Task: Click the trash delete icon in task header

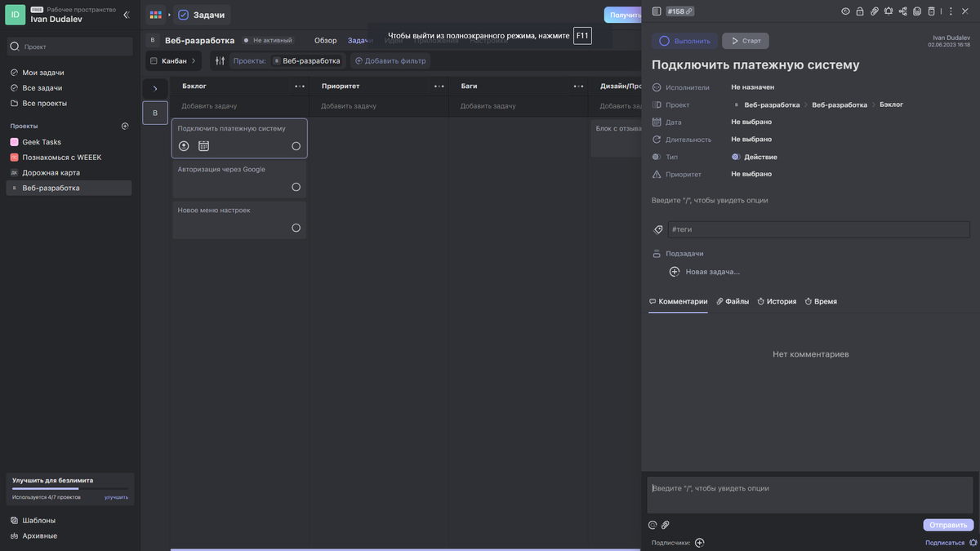Action: coord(931,11)
